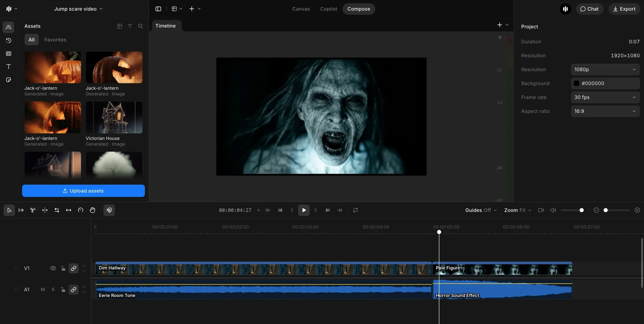Toggle the camera preview icon
The width and height of the screenshot is (644, 324).
click(541, 210)
